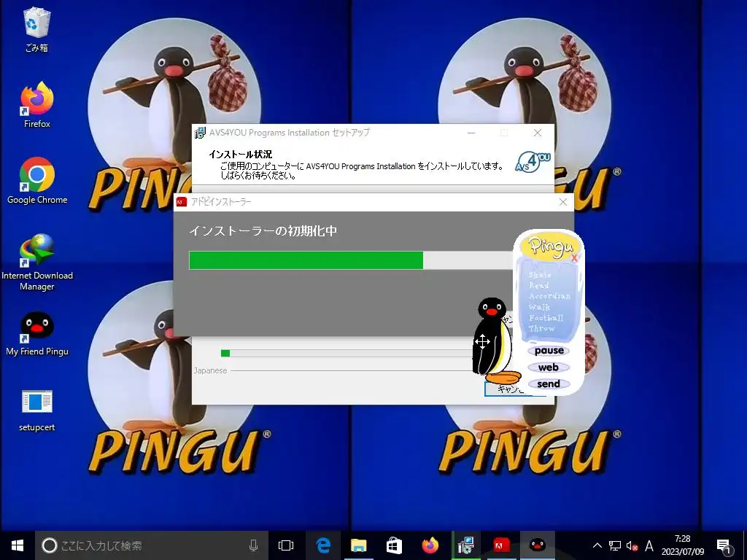This screenshot has height=560, width=747.
Task: Select the Skate action in Pingu menu
Action: pos(540,275)
